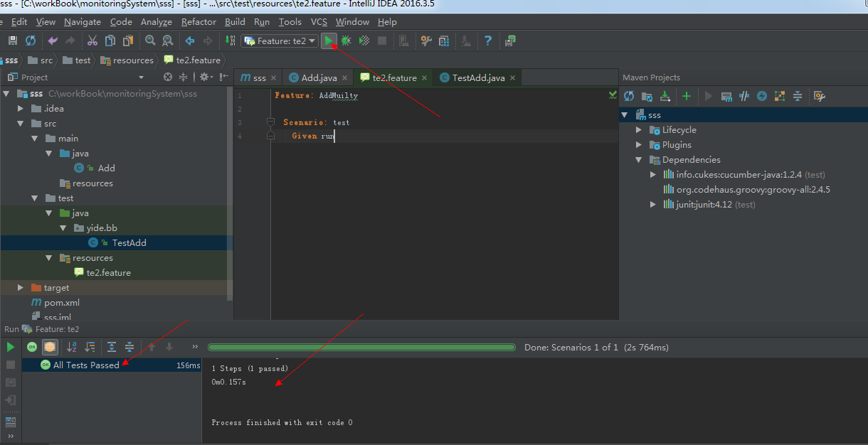
Task: Generate sources and update folders in Maven
Action: (x=647, y=96)
